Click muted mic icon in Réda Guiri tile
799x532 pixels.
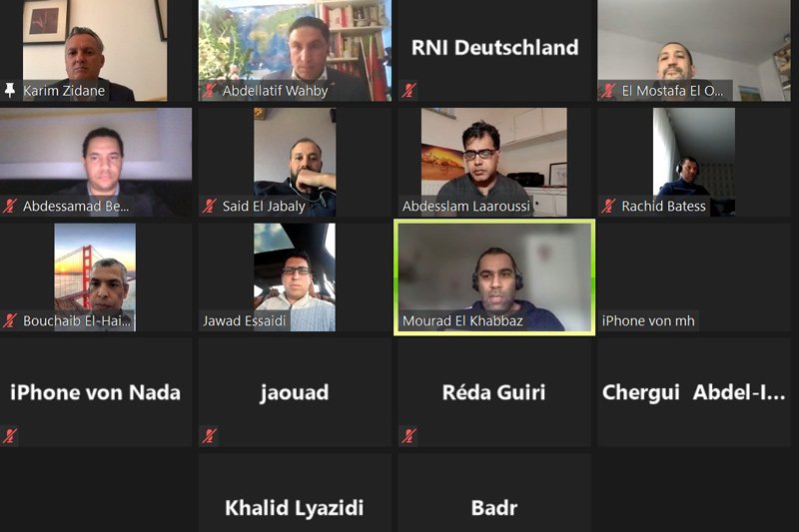pyautogui.click(x=408, y=436)
